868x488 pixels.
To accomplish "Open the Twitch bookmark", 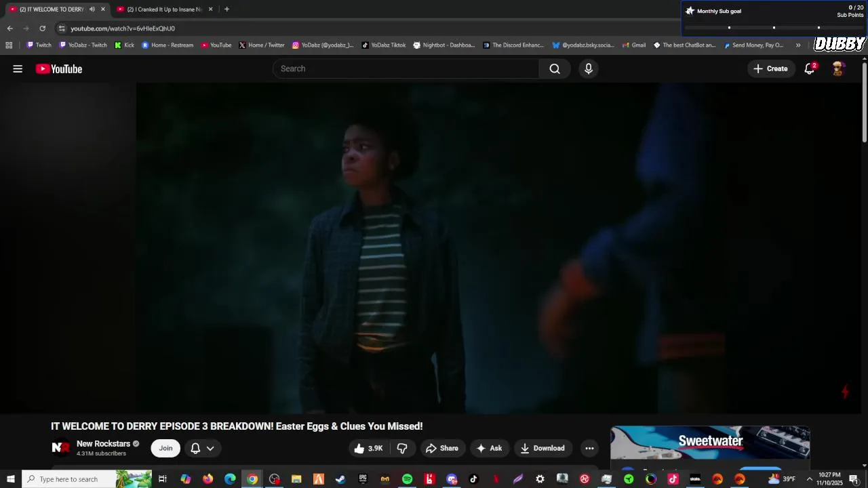I will tap(39, 45).
